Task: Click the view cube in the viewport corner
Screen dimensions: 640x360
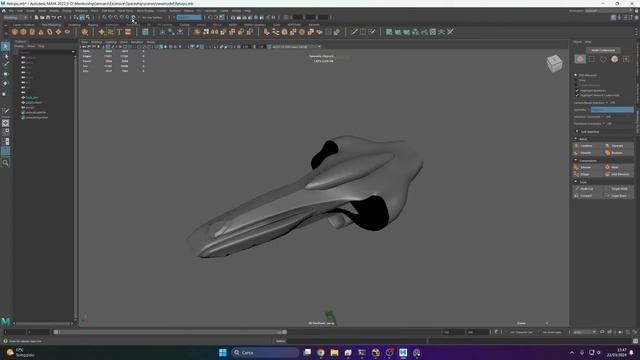Action: [x=554, y=63]
